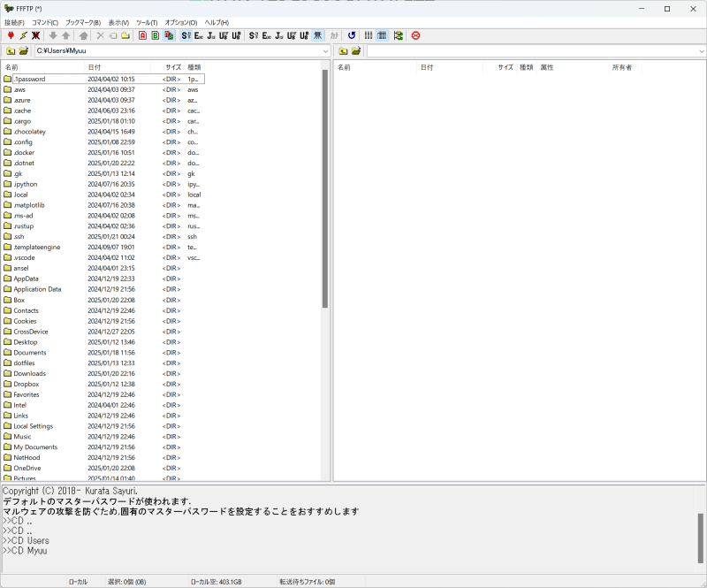Click the create new folder toolbar icon
This screenshot has width=707, height=588.
click(125, 35)
